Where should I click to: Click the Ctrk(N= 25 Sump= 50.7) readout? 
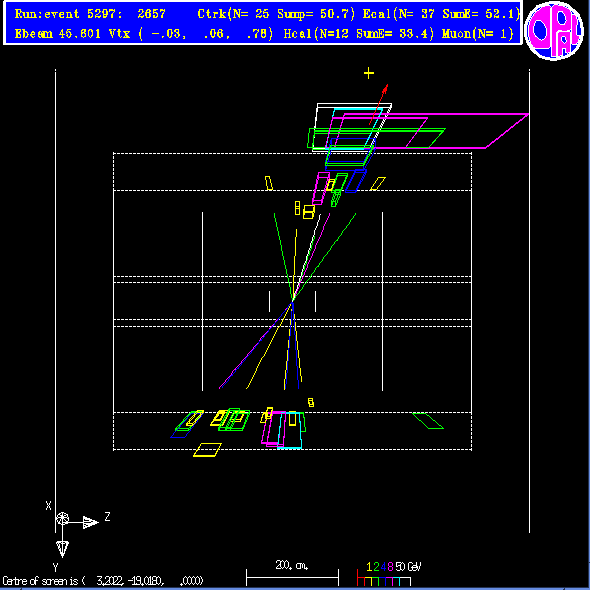276,14
